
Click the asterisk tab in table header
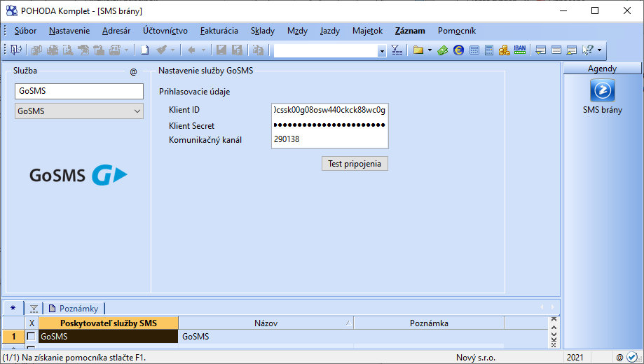click(x=13, y=308)
